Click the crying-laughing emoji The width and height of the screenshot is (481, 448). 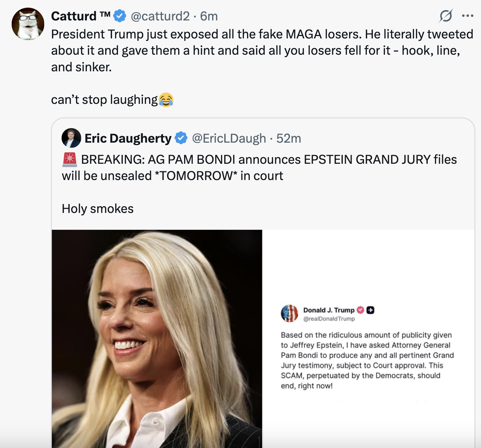tap(166, 100)
